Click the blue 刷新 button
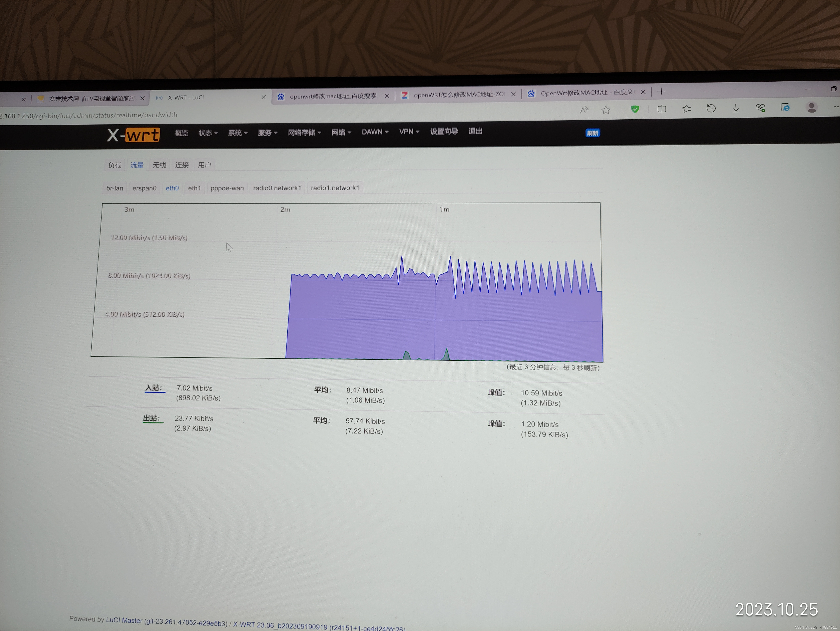The width and height of the screenshot is (840, 631). click(592, 133)
